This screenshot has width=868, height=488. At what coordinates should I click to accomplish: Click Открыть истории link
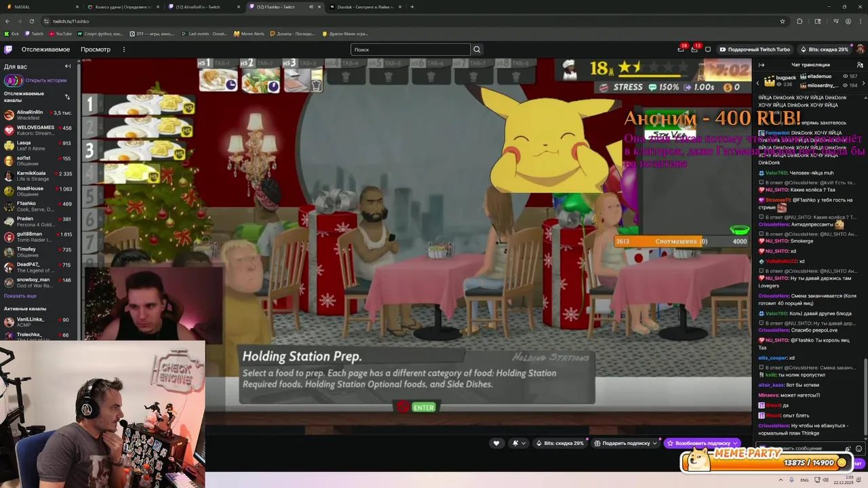point(46,81)
